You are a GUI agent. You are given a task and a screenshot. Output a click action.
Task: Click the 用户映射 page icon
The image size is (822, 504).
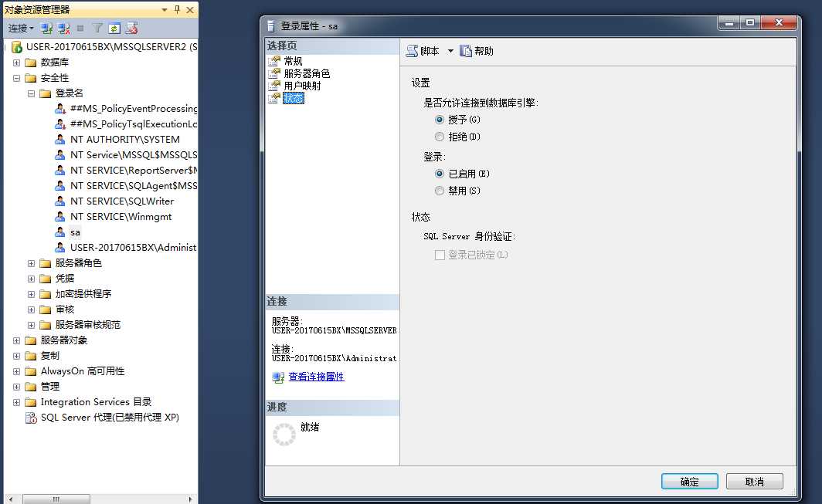274,86
